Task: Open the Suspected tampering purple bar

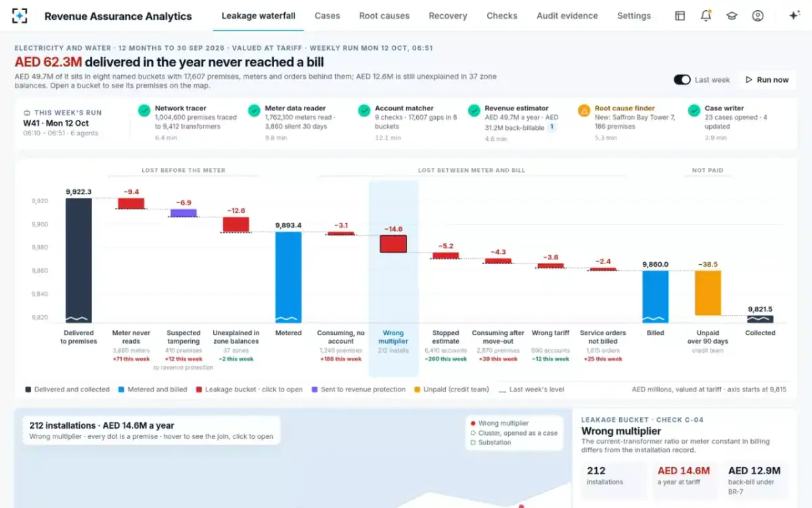Action: 183,213
